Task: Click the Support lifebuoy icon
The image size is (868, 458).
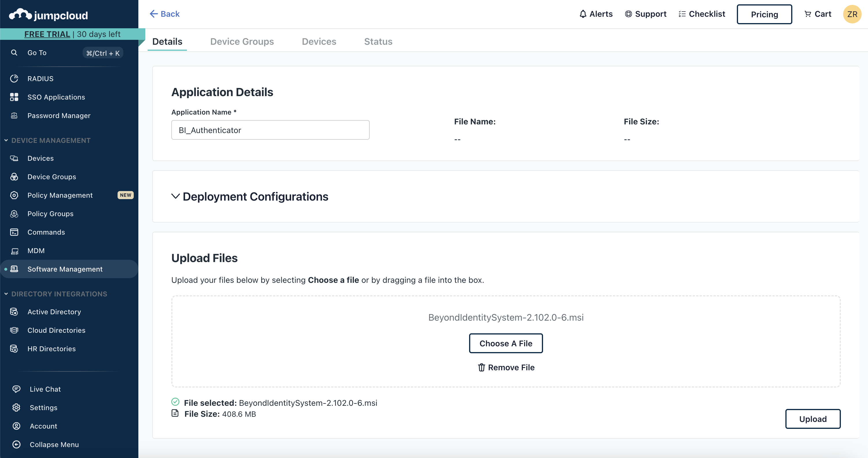Action: click(x=629, y=14)
